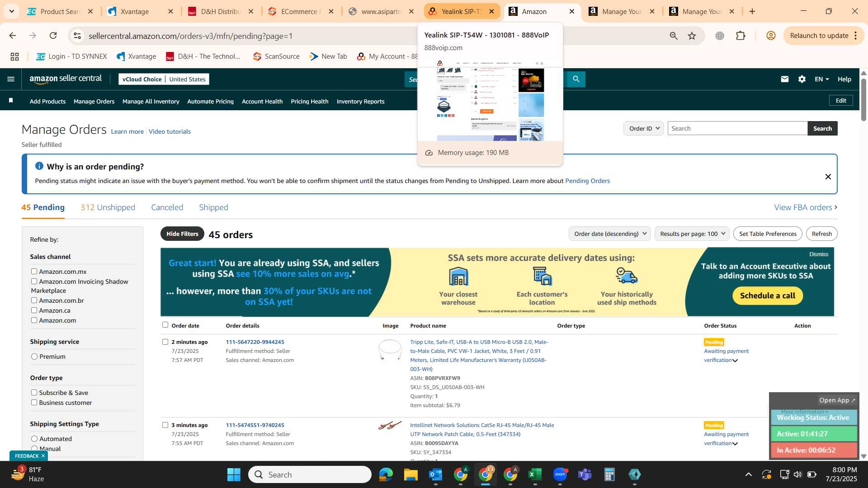The width and height of the screenshot is (868, 488).
Task: Open the Chrome profile avatar icon
Action: [771, 36]
